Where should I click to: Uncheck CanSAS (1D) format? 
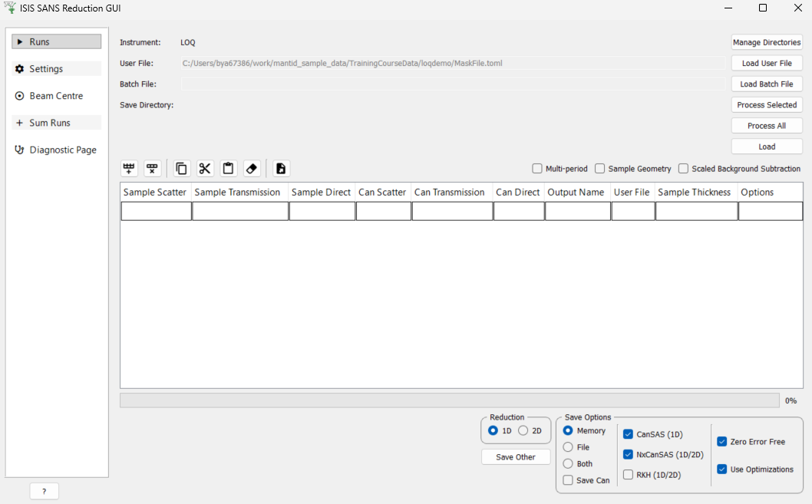point(628,434)
